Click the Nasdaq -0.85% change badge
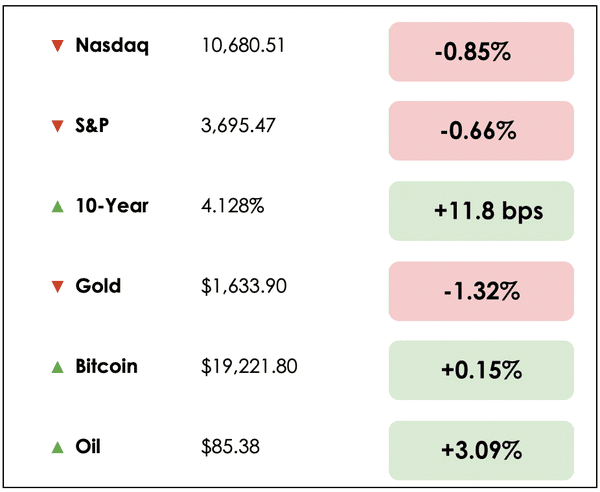The image size is (600, 492). 480,51
